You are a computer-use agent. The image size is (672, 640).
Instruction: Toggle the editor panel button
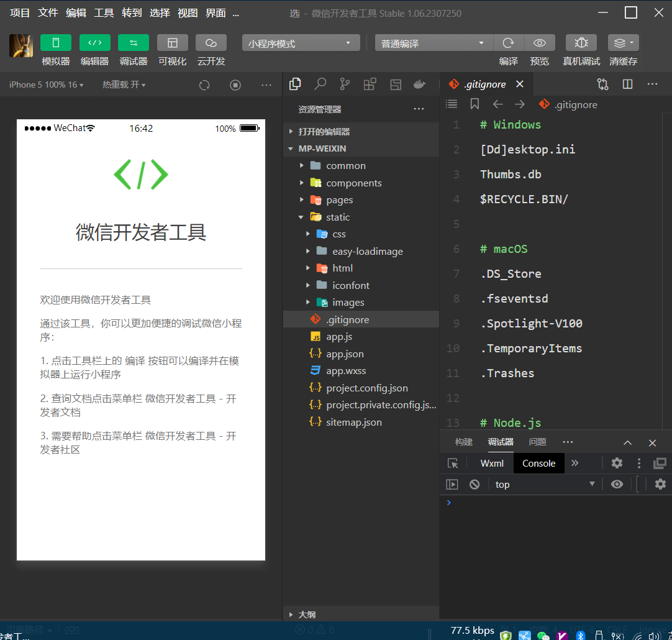pyautogui.click(x=94, y=43)
